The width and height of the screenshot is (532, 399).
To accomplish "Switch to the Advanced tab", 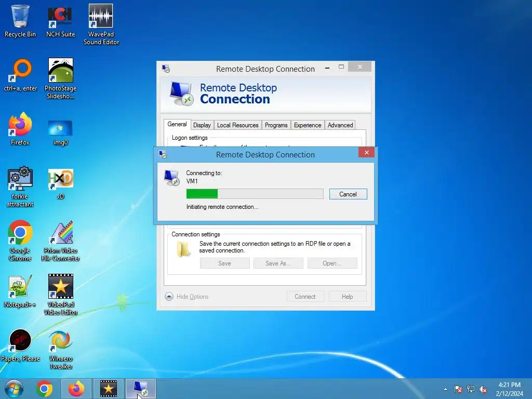I will 340,125.
